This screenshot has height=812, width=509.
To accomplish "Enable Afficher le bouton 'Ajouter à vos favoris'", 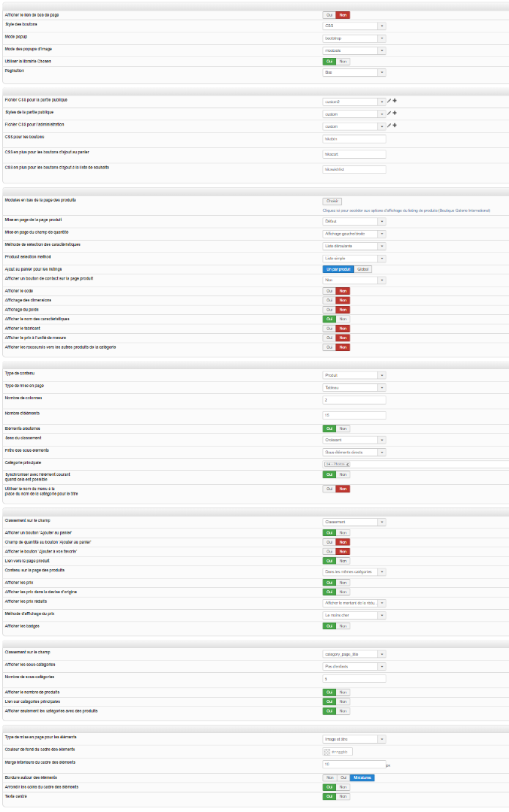I will [329, 552].
